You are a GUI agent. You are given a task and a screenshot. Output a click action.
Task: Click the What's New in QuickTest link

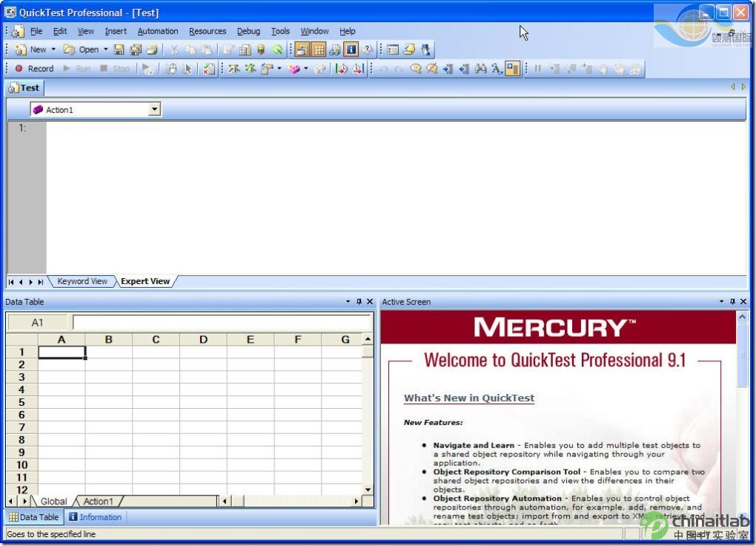tap(469, 398)
